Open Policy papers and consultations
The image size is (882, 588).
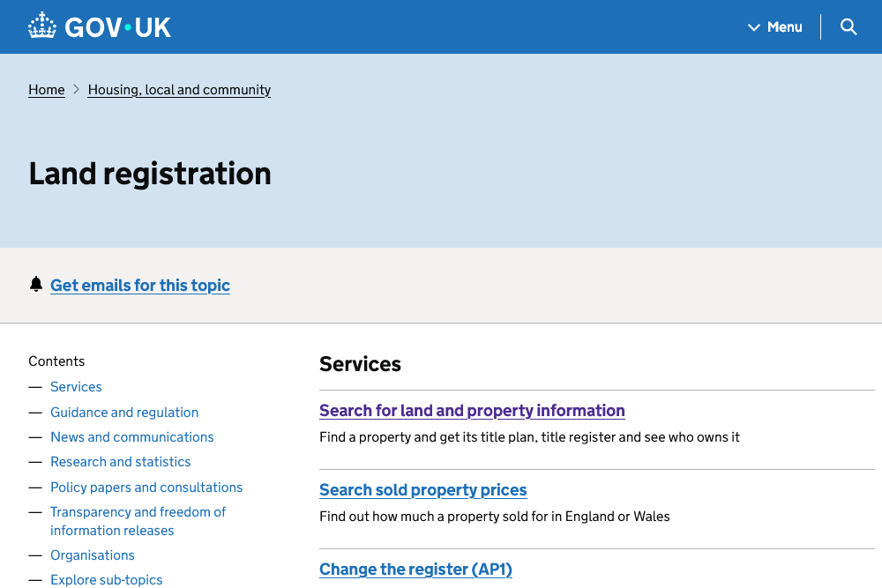(x=146, y=487)
